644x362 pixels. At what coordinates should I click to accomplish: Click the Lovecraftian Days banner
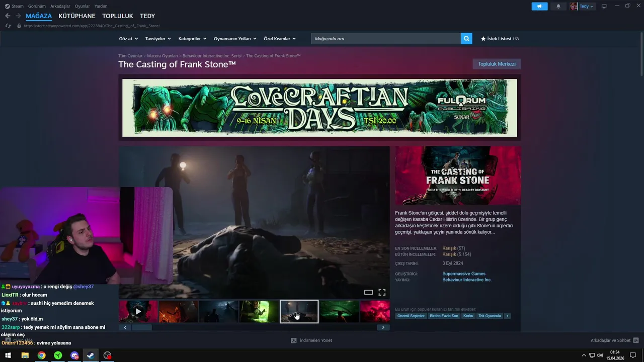319,108
